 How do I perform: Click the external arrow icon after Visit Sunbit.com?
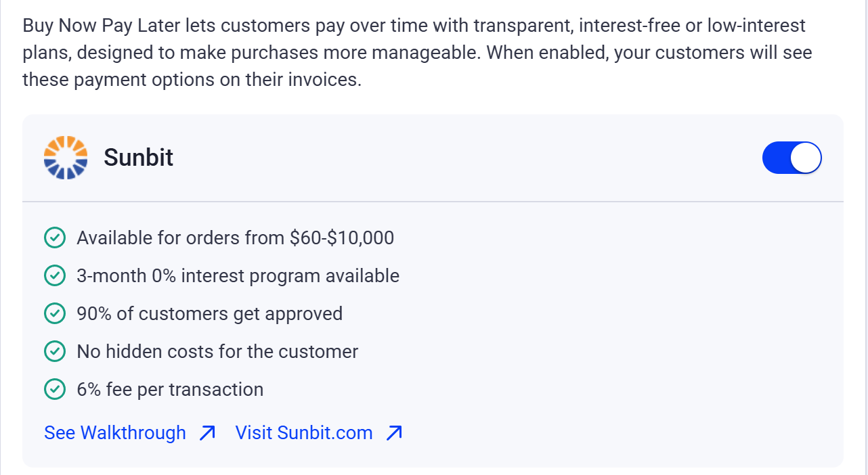[394, 433]
